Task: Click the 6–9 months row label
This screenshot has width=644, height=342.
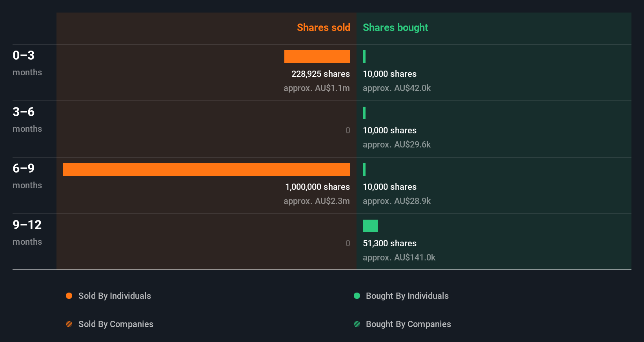Action: tap(27, 176)
